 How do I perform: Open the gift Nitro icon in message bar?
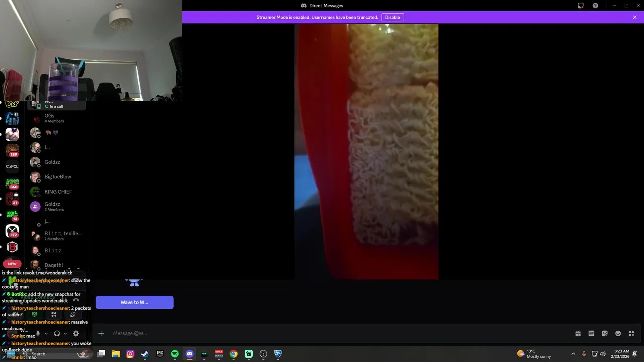point(578,333)
